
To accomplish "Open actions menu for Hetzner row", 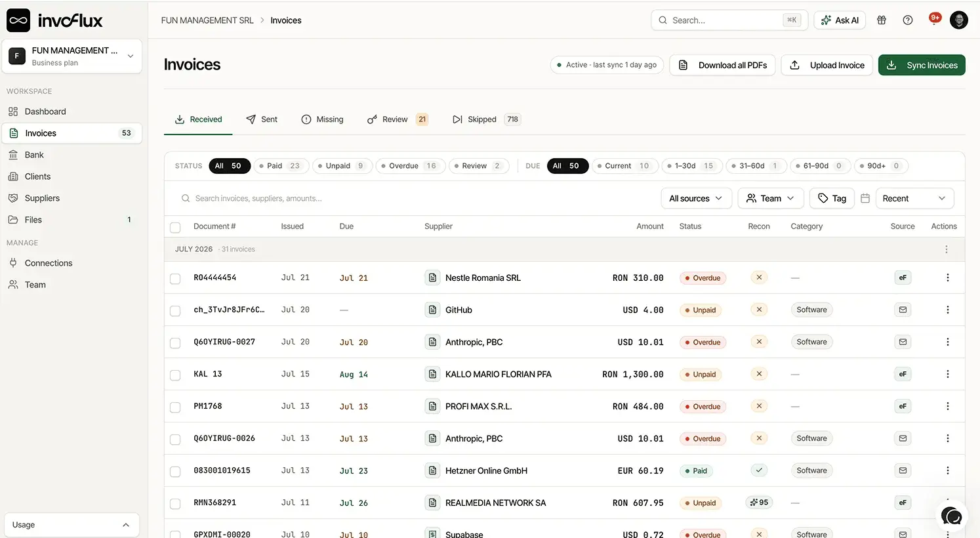I will (947, 470).
